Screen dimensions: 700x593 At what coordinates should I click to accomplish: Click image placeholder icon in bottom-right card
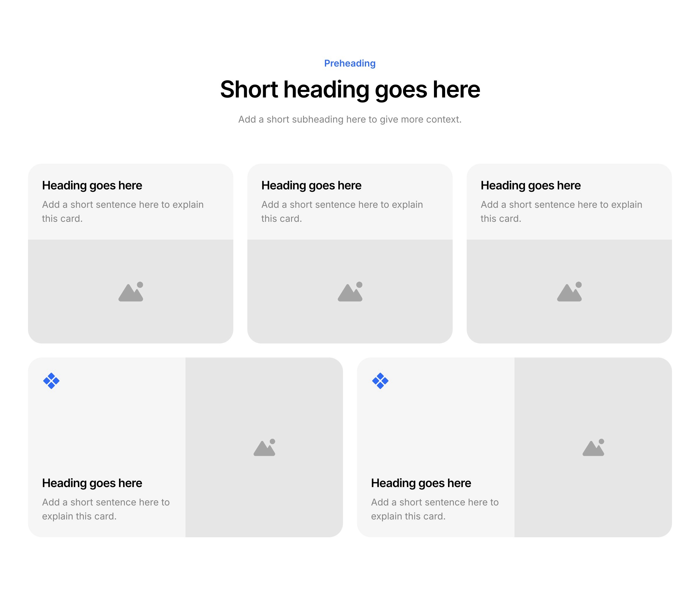point(593,447)
